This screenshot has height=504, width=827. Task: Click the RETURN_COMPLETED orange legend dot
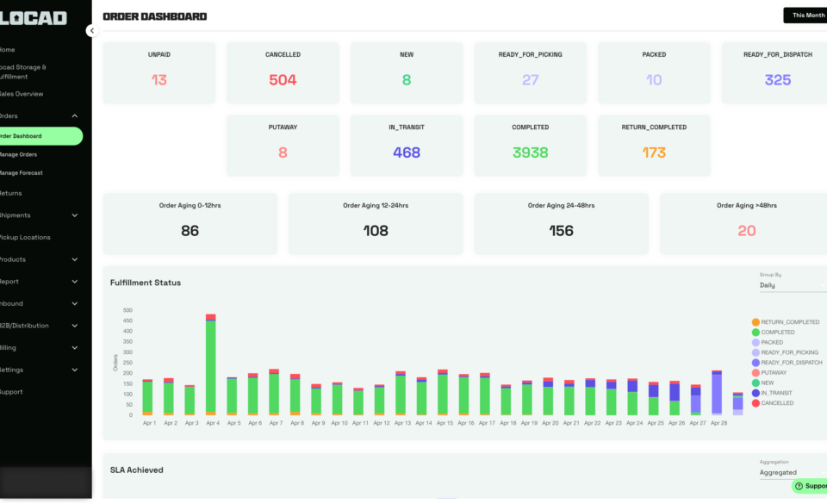[x=756, y=322]
